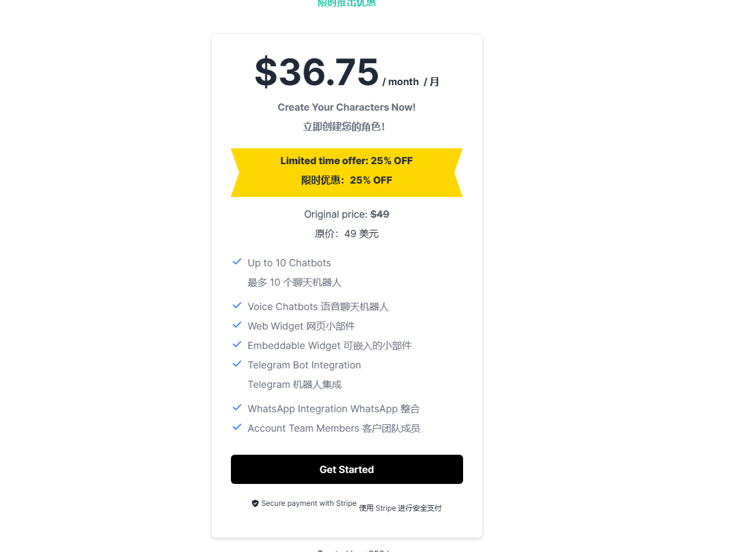Select the Telegram Bot Integration feature text
The width and height of the screenshot is (756, 552).
pyautogui.click(x=304, y=365)
